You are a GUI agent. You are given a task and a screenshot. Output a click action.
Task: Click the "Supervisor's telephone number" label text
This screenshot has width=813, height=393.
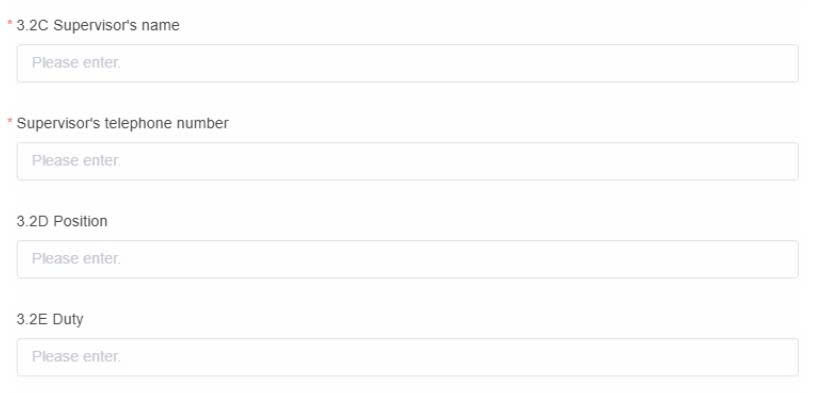tap(122, 123)
